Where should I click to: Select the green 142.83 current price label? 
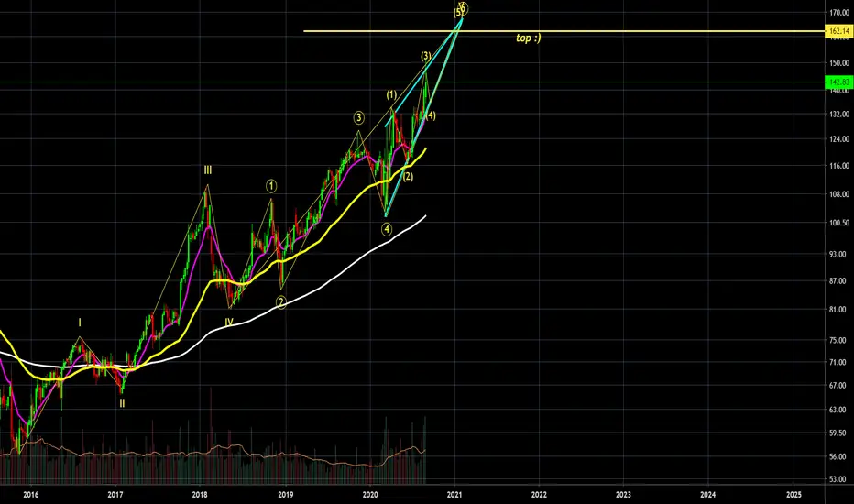839,82
